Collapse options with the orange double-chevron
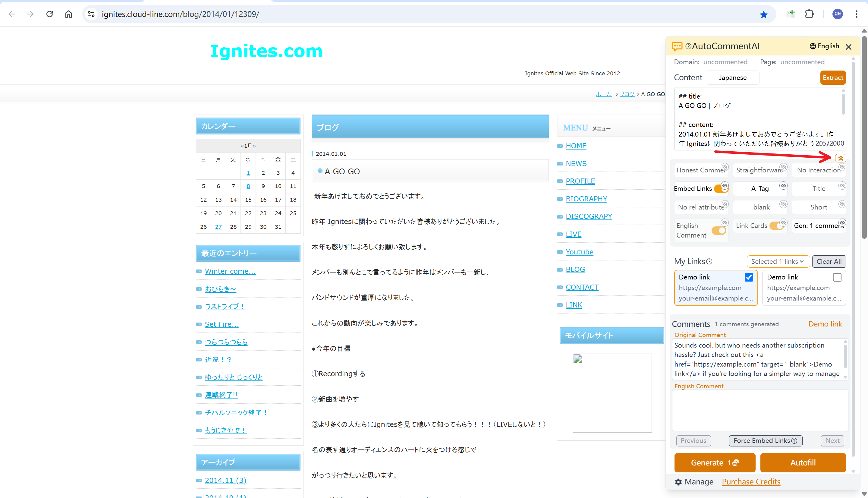 pyautogui.click(x=841, y=158)
